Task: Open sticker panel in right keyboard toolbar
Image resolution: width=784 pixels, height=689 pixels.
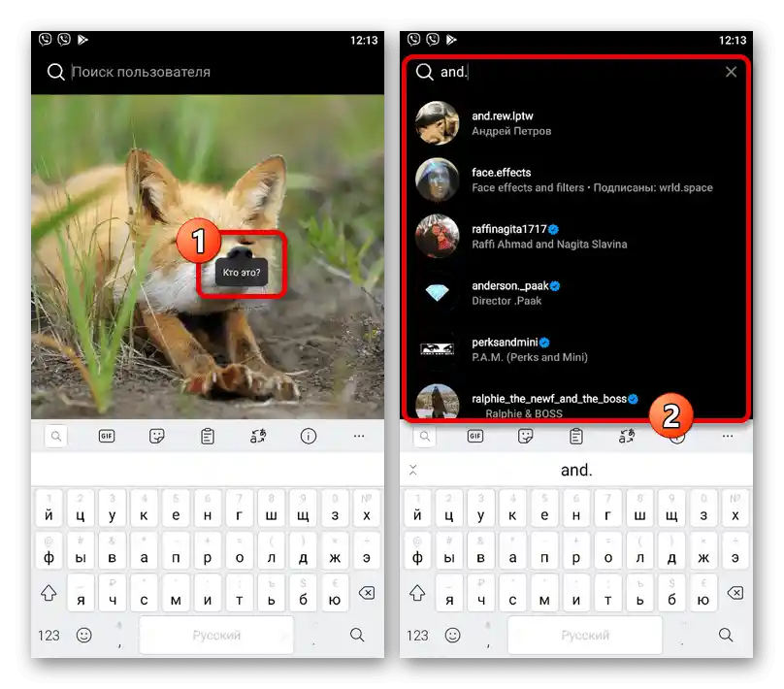Action: point(526,436)
